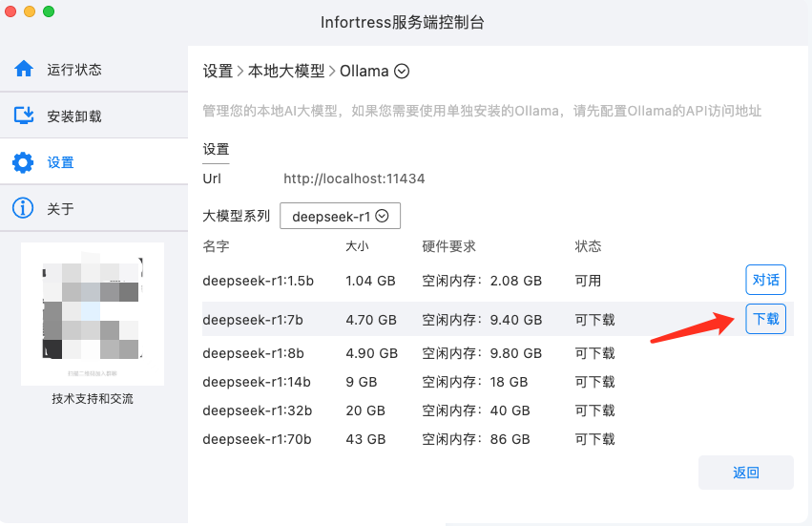Click the home icon beside 运行状态
Viewport: 812px width, 526px height.
(x=24, y=69)
